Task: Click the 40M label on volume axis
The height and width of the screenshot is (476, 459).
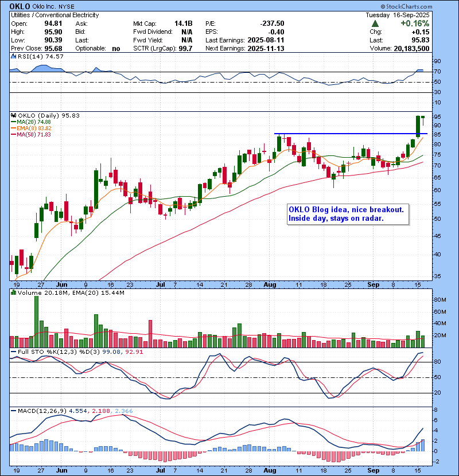Action: click(440, 323)
